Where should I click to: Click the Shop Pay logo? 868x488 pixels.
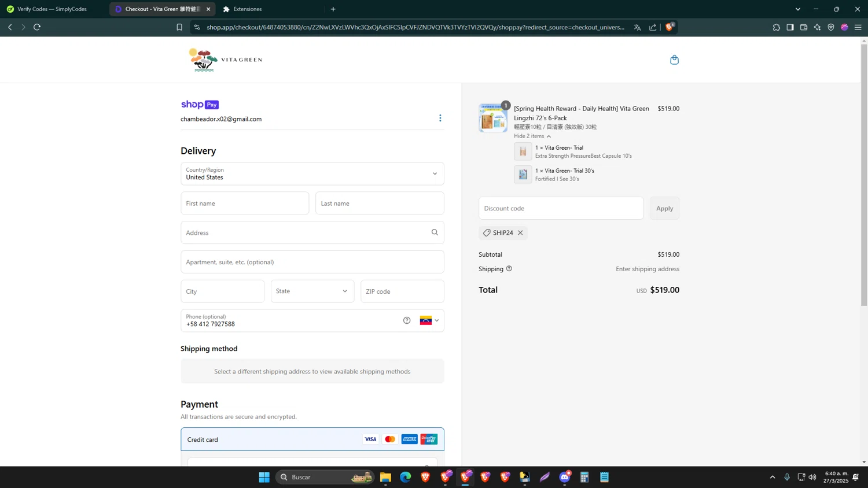pyautogui.click(x=200, y=105)
